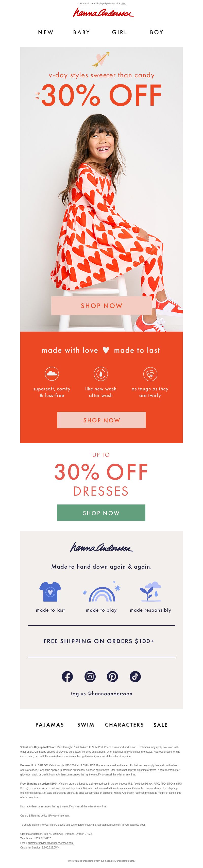Click the unsubscribe here link at bottom
203x868 pixels.
(132, 861)
